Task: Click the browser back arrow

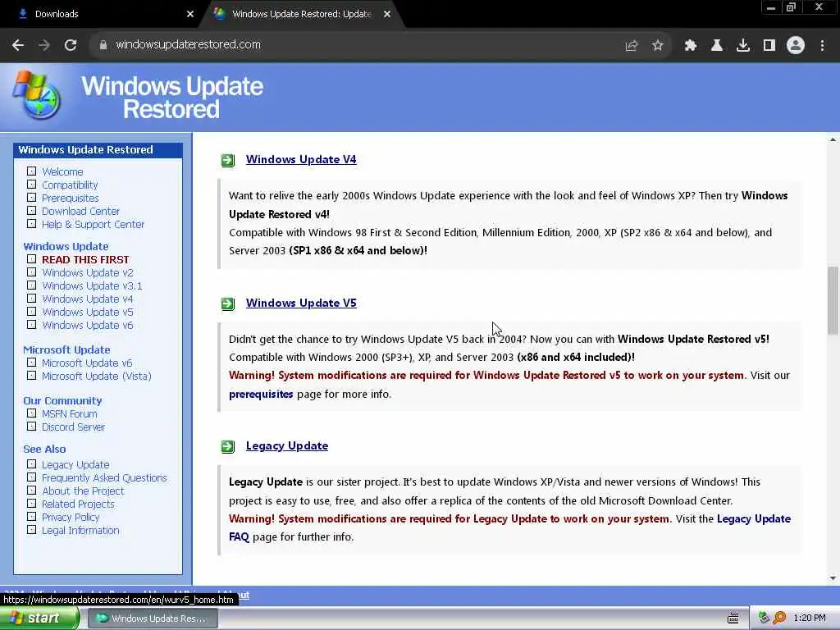Action: click(18, 45)
